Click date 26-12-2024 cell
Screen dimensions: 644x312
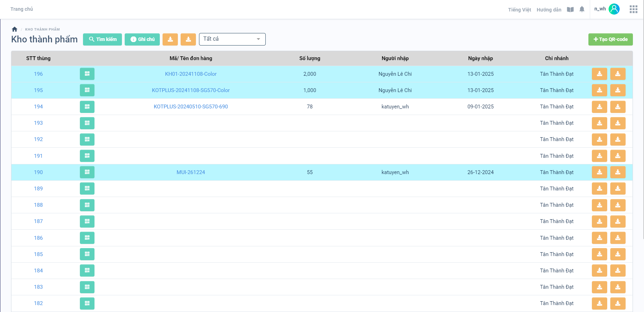click(480, 172)
